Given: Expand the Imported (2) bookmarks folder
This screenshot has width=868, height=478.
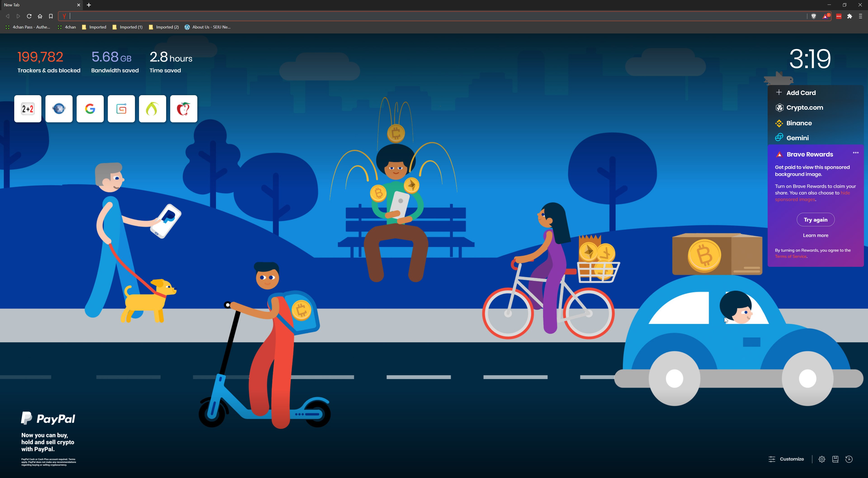Looking at the screenshot, I should (x=164, y=27).
